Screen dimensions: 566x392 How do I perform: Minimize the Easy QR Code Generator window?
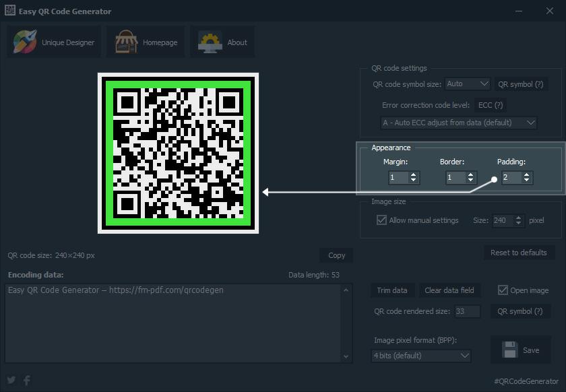click(x=519, y=11)
